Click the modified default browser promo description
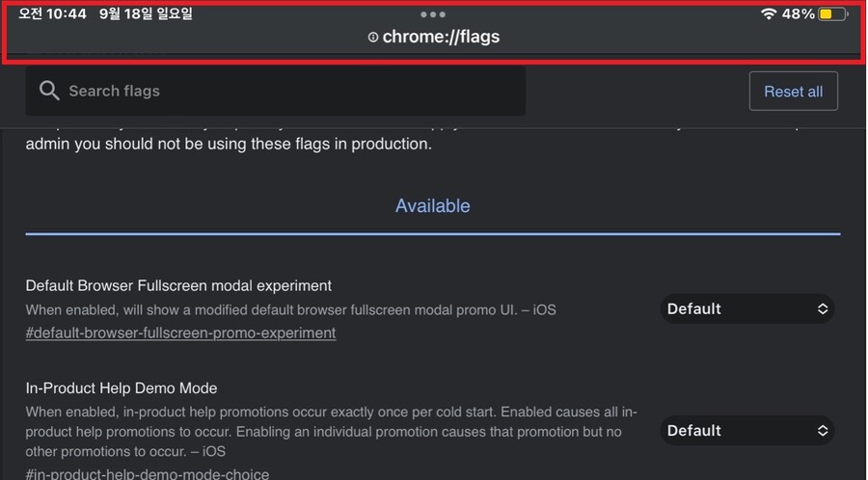 tap(290, 309)
